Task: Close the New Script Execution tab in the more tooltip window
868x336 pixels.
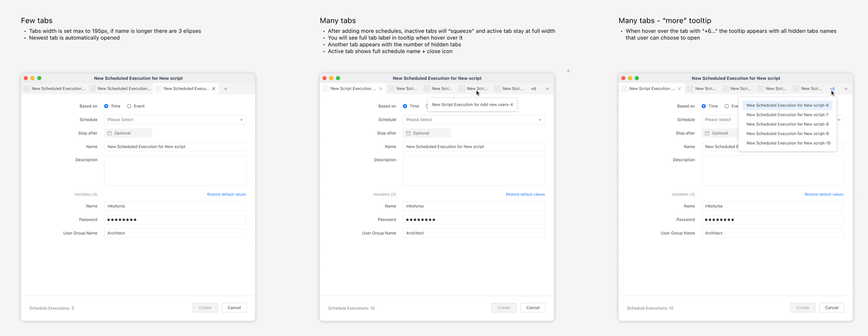Action: pos(679,89)
